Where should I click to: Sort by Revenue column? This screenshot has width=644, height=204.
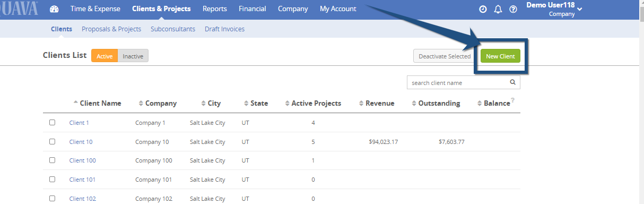pyautogui.click(x=377, y=103)
